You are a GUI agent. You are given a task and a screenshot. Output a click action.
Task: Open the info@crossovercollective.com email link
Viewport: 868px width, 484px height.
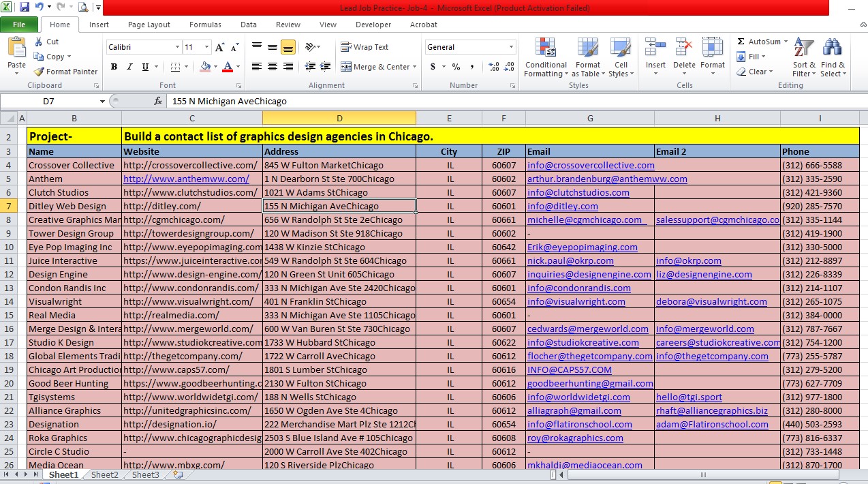click(x=590, y=165)
